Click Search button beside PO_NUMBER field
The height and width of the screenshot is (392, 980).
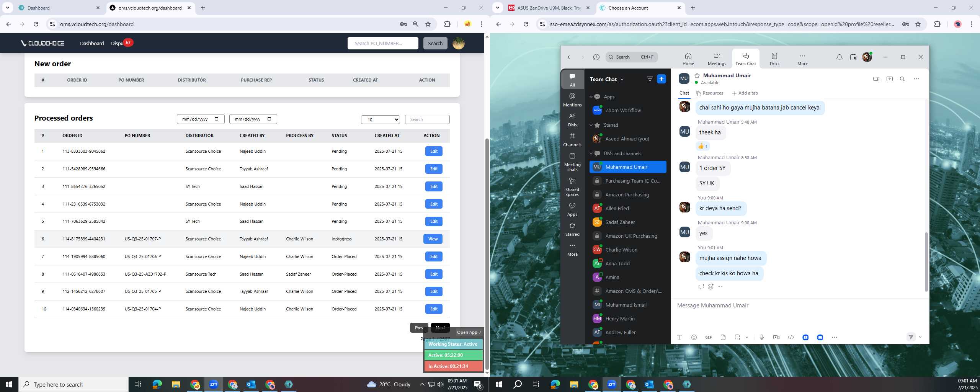point(435,43)
